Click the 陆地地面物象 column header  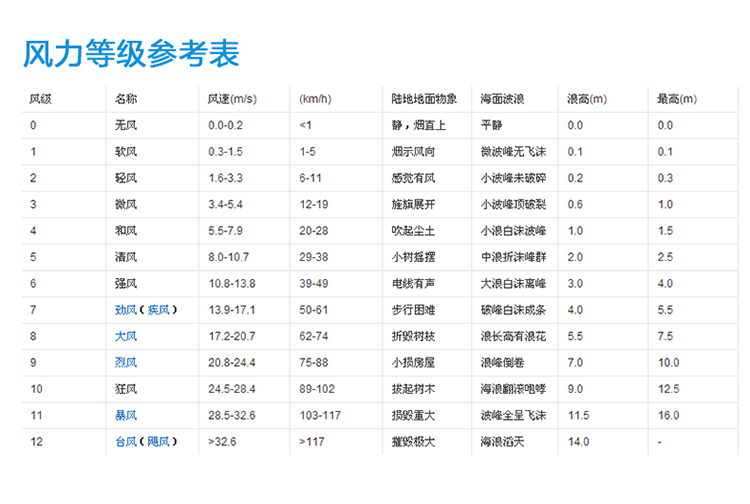[424, 100]
